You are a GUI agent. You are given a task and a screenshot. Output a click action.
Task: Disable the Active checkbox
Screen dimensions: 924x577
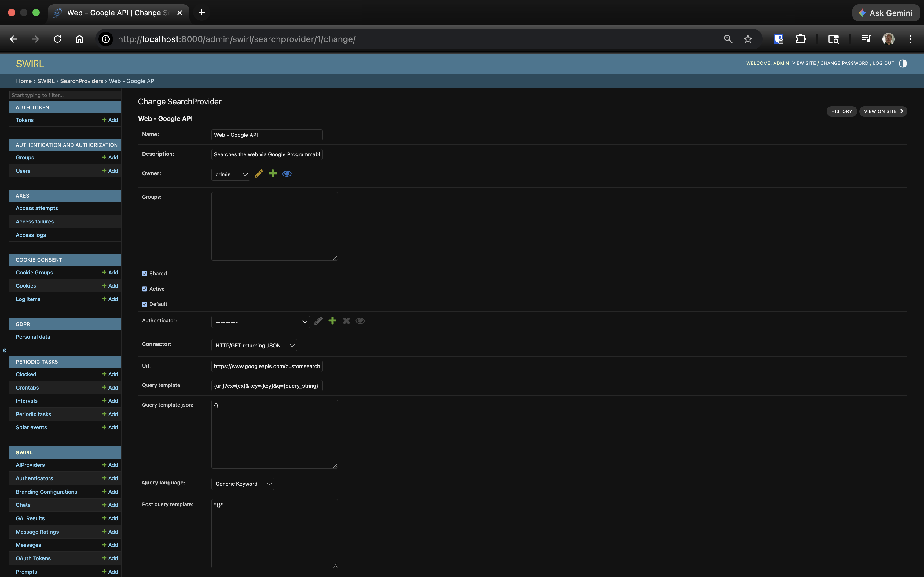point(144,288)
